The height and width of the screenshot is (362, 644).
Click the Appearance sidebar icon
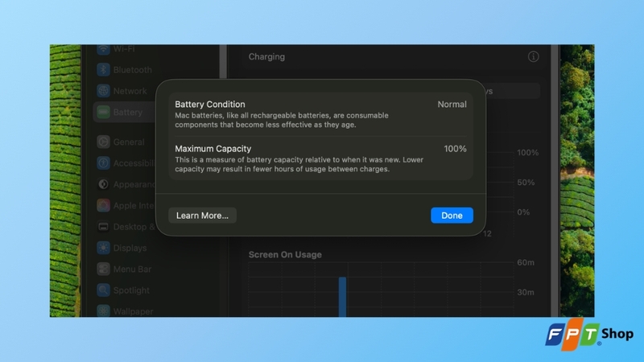click(x=104, y=184)
